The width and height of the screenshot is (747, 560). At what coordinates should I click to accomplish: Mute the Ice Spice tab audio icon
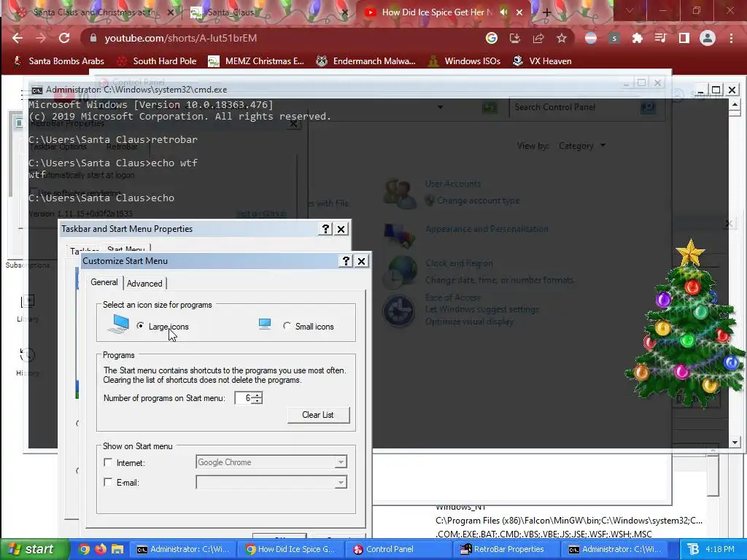[503, 12]
